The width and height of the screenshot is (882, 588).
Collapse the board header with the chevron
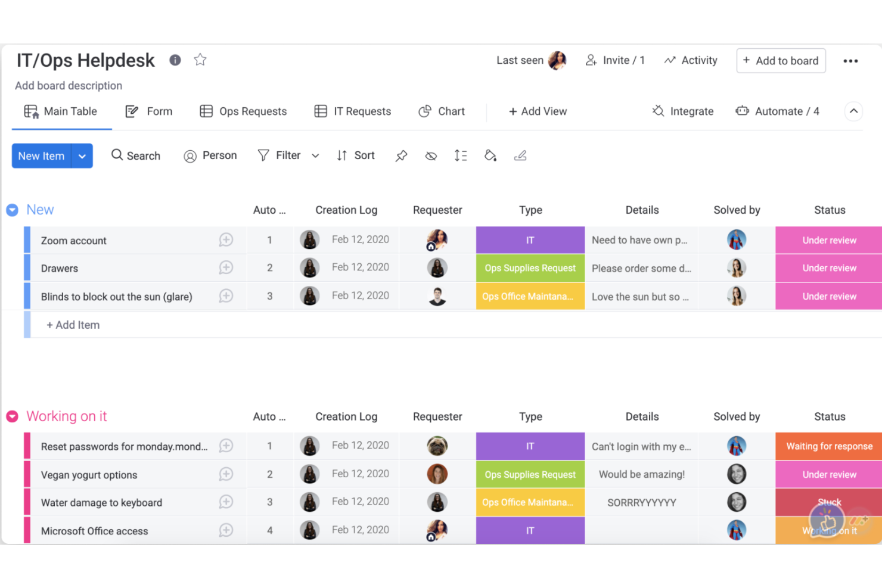point(853,111)
